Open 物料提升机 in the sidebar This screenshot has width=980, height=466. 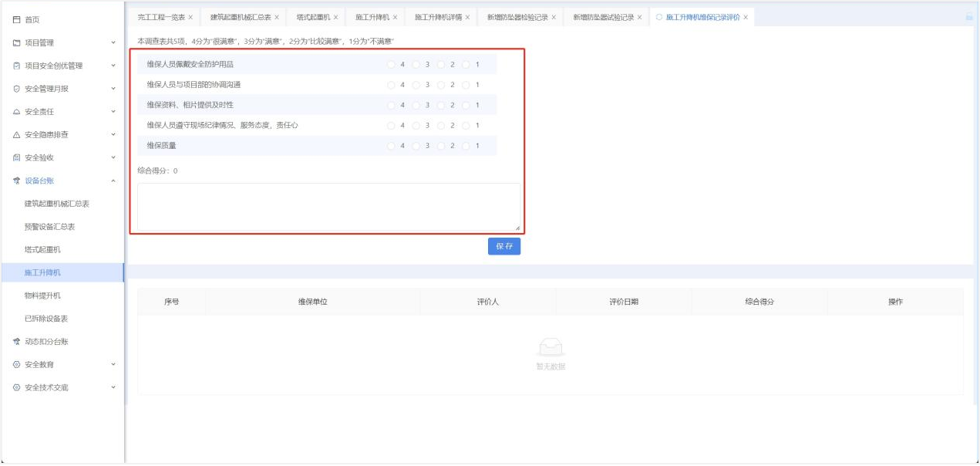click(42, 295)
